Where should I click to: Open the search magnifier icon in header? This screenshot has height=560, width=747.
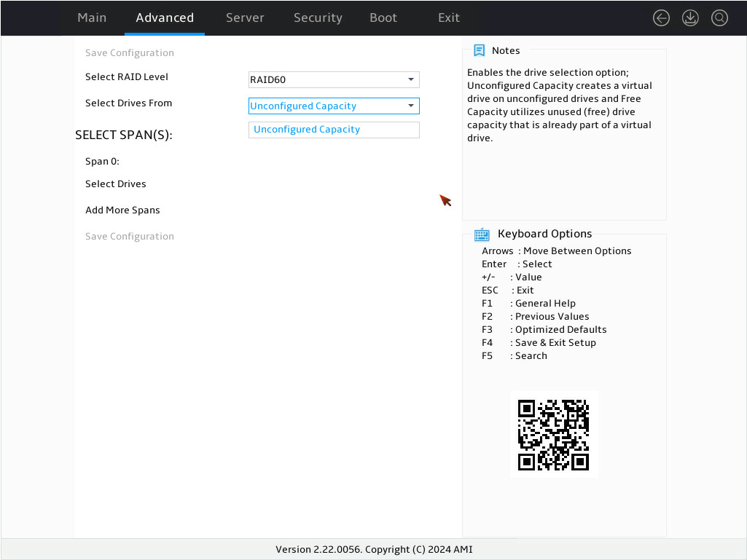coord(719,18)
